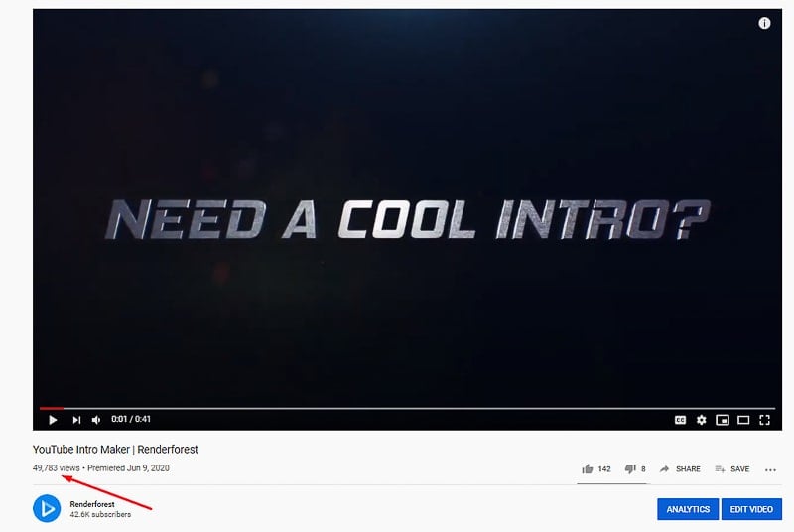Open the more actions three-dot menu
The image size is (794, 532).
771,470
